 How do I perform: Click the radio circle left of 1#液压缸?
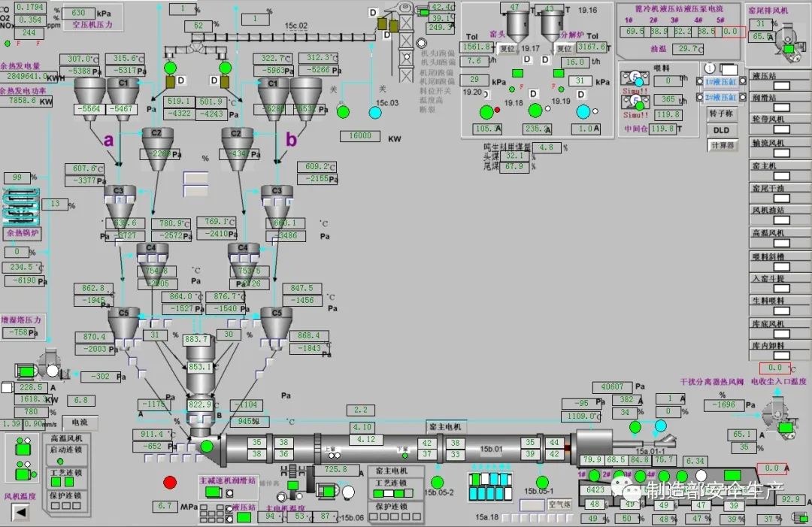[x=700, y=82]
